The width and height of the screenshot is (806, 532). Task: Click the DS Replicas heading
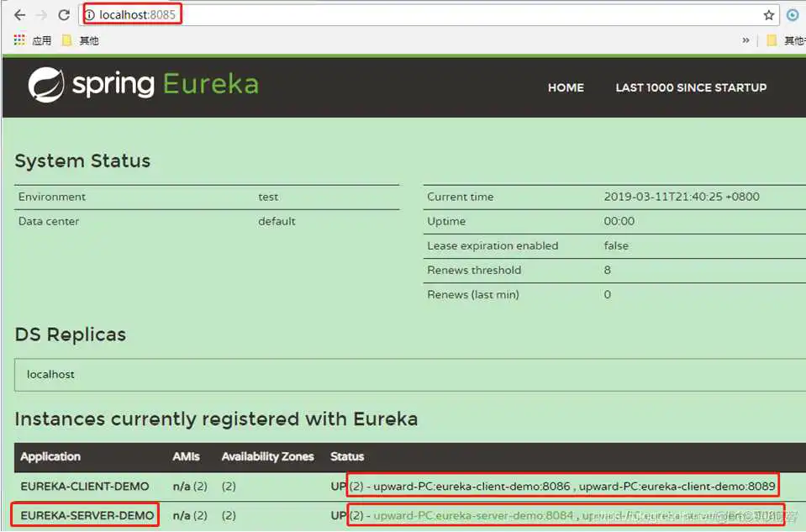click(x=71, y=334)
